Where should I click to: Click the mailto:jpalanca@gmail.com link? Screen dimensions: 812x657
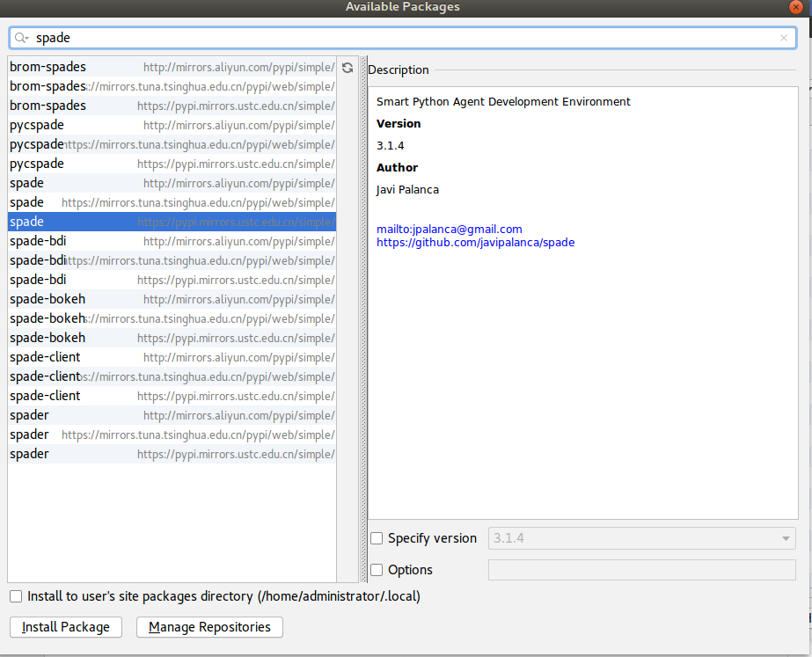pyautogui.click(x=449, y=229)
